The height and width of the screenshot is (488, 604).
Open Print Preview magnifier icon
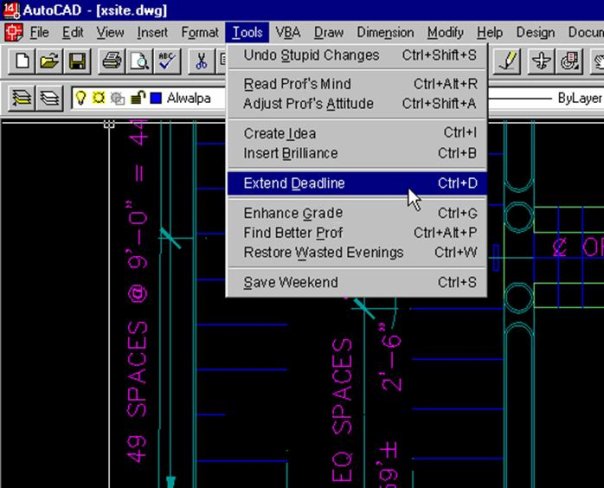[139, 62]
